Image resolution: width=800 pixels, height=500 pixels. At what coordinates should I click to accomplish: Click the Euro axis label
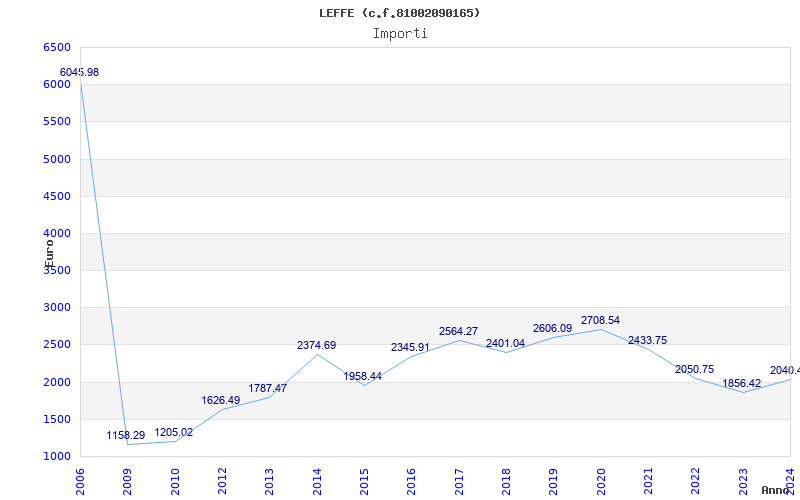point(49,254)
